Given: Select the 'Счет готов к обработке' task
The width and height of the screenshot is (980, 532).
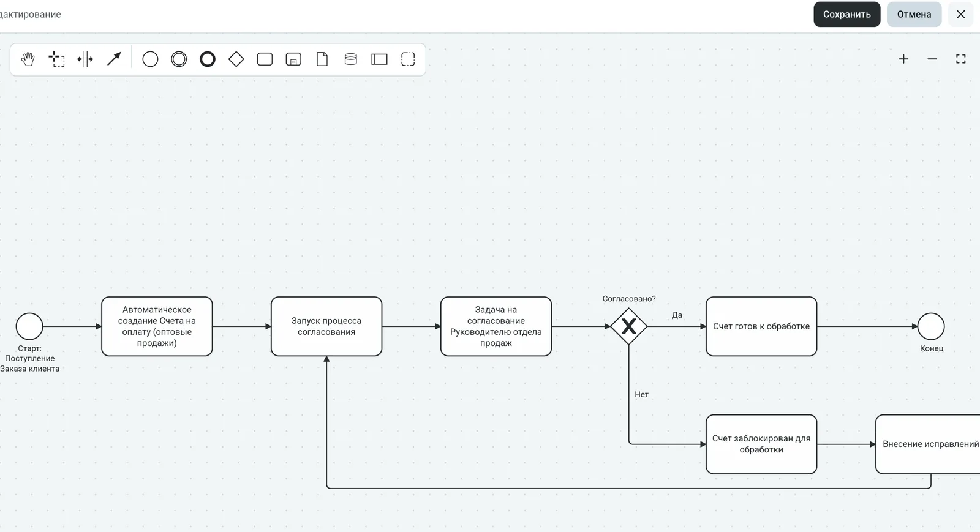Looking at the screenshot, I should point(761,326).
